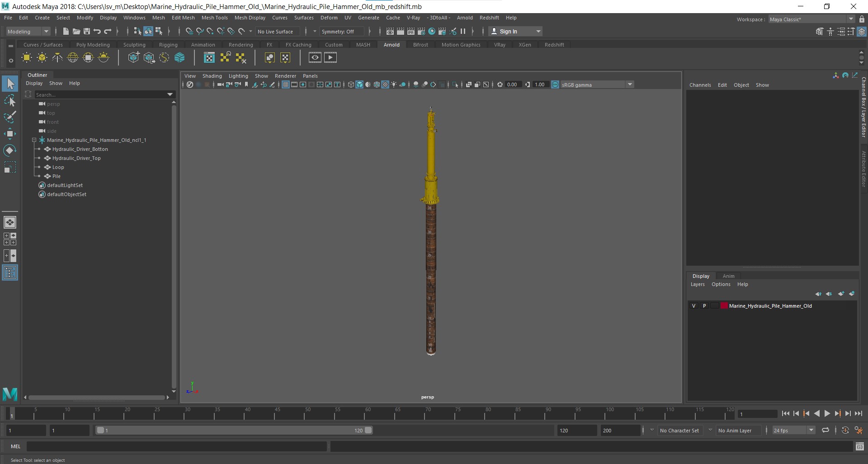Open the sRGB gamma view transform dropdown

click(x=597, y=84)
